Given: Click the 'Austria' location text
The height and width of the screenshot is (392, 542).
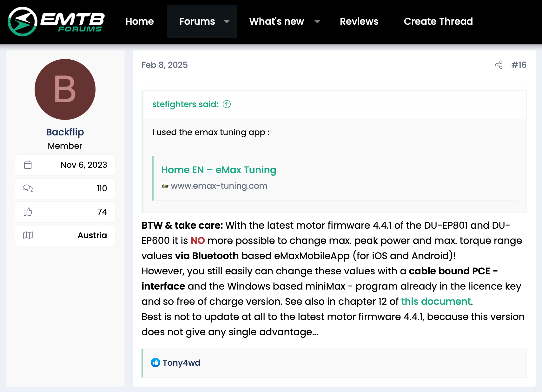Looking at the screenshot, I should [92, 235].
